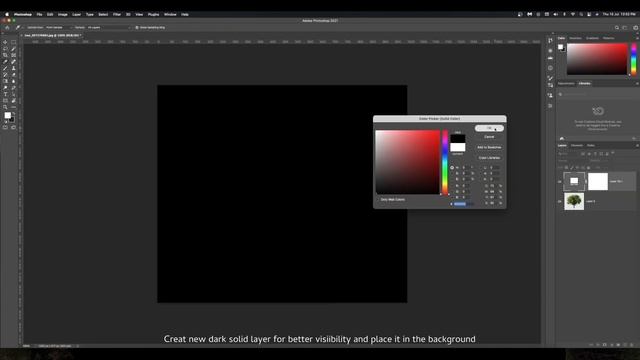Select the Move tool
This screenshot has height=360, width=640.
pos(5,42)
